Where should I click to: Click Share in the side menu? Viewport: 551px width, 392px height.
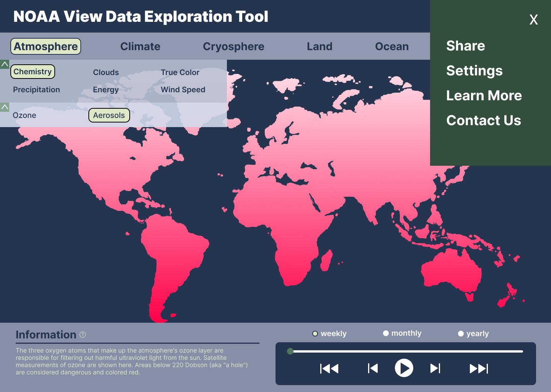click(x=466, y=46)
